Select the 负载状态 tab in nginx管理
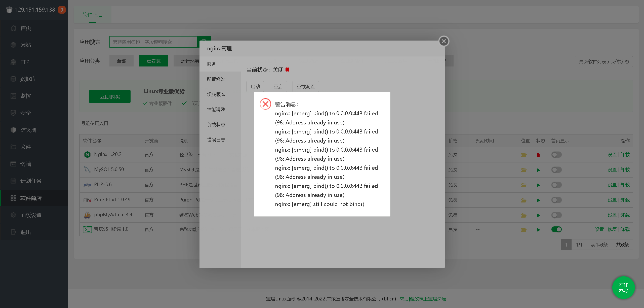 coord(220,124)
